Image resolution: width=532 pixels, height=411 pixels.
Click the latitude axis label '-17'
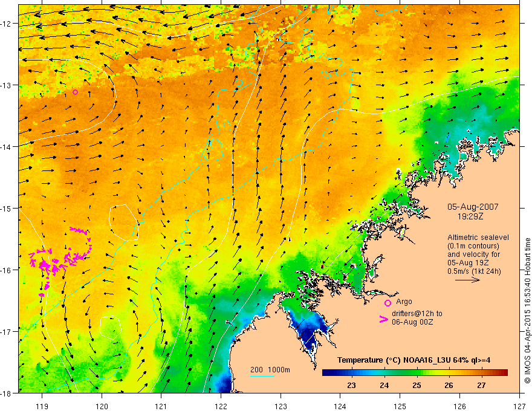pos(6,332)
